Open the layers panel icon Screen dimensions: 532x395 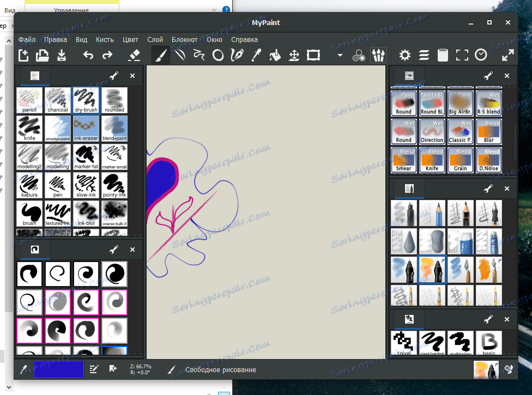(424, 54)
